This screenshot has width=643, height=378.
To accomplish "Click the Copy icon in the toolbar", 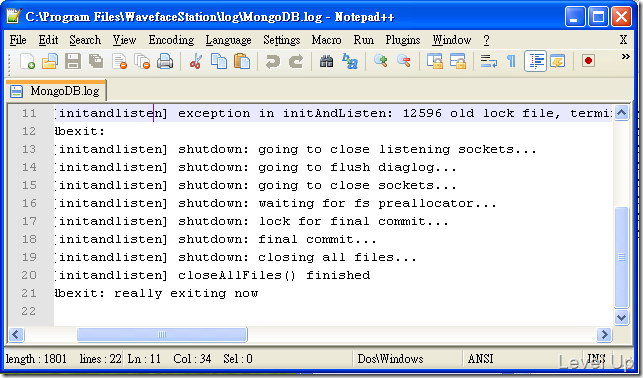I will 219,61.
